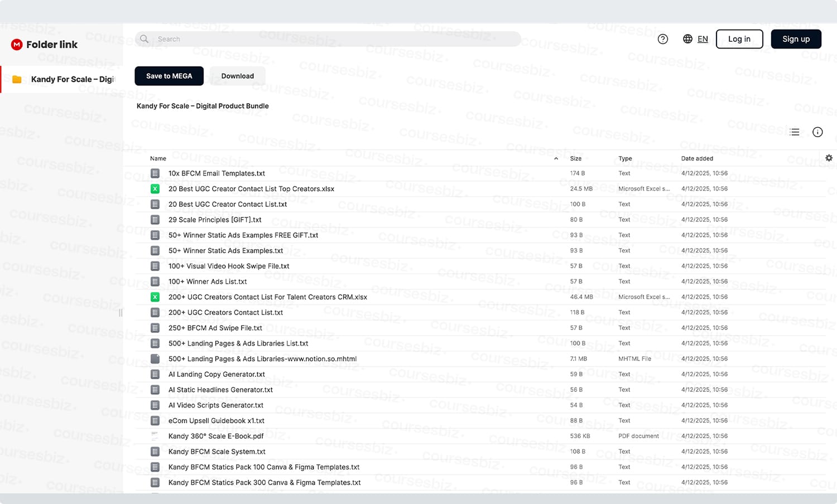Click file icon of Kandy BFCM Scale System.txt
Viewport: 837px width, 504px height.
coord(155,452)
